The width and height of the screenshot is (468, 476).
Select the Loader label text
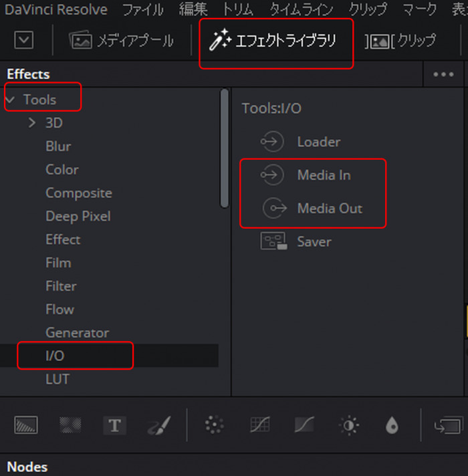click(319, 142)
